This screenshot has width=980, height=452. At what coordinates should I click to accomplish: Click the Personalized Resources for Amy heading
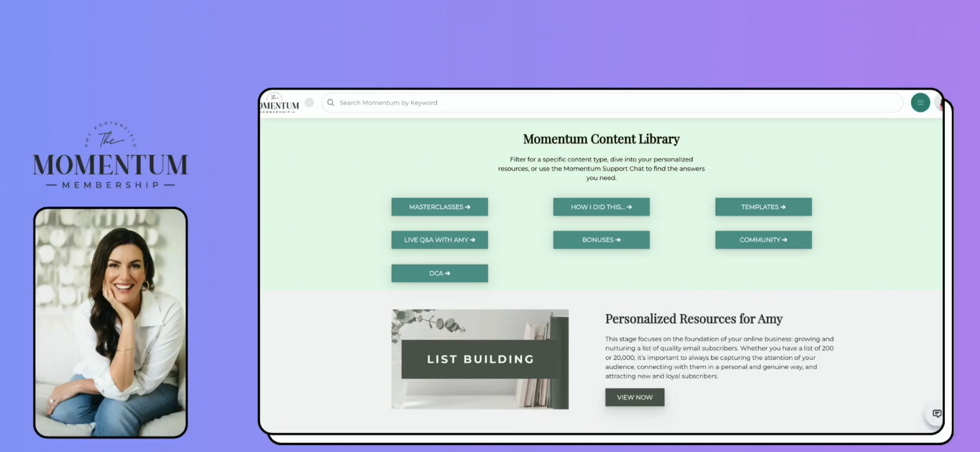694,319
